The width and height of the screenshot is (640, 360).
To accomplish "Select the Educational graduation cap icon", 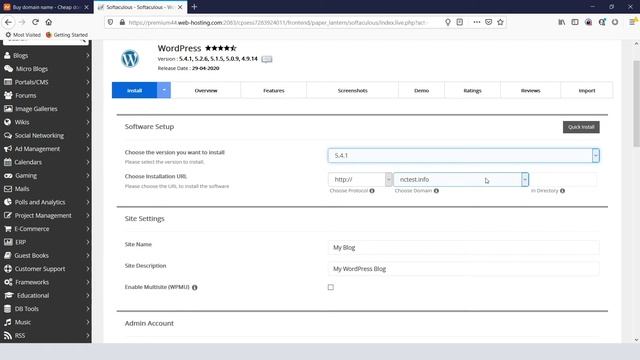I will click(9, 296).
